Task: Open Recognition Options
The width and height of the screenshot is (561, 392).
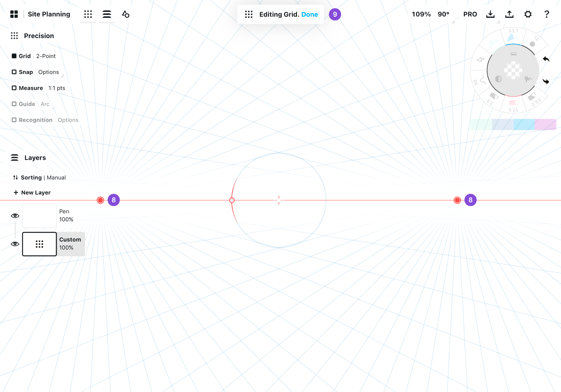Action: pos(68,120)
